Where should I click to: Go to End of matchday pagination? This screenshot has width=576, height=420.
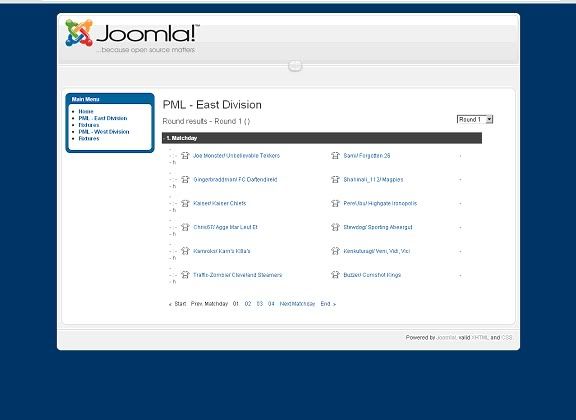pyautogui.click(x=328, y=304)
